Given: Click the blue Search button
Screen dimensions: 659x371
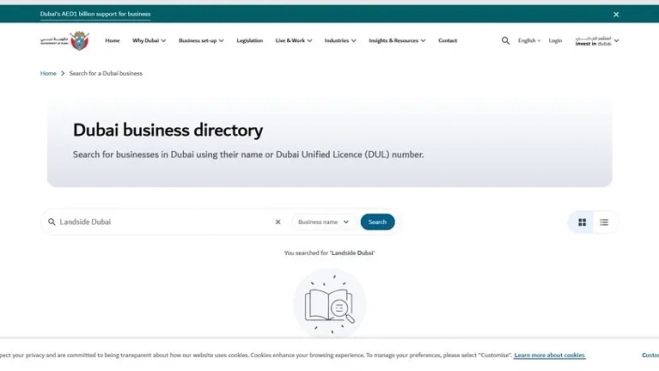Looking at the screenshot, I should click(x=377, y=222).
